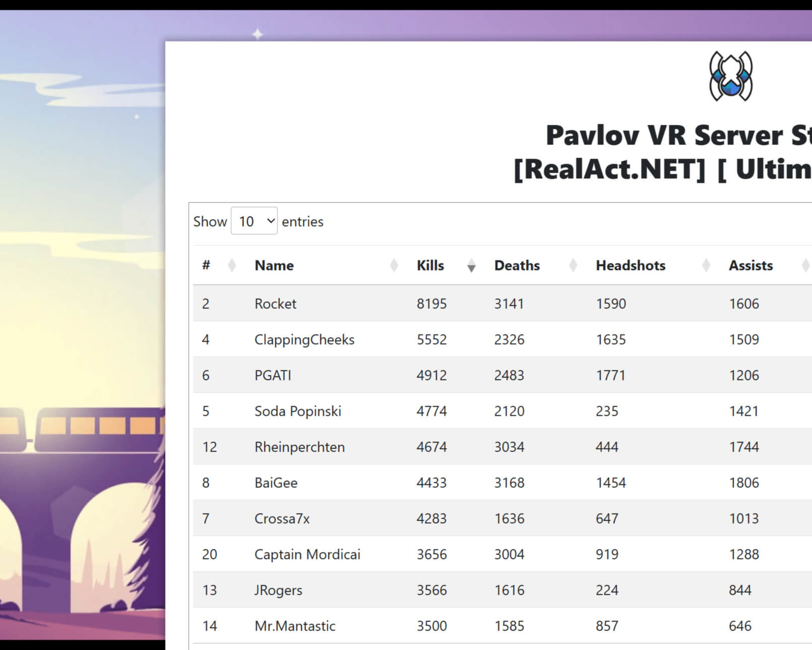Screen dimensions: 812x650
Task: Click Mr.Mantastic's kills value 3500
Action: click(x=431, y=626)
